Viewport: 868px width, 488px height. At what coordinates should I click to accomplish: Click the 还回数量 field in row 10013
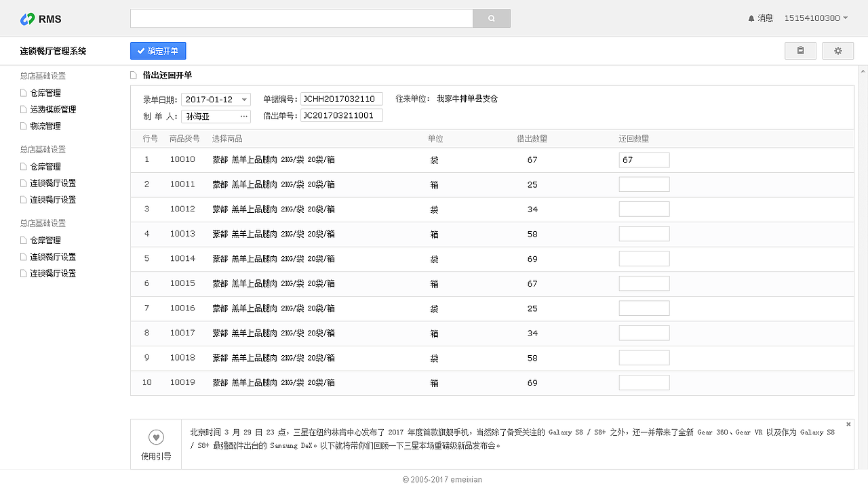pos(644,234)
